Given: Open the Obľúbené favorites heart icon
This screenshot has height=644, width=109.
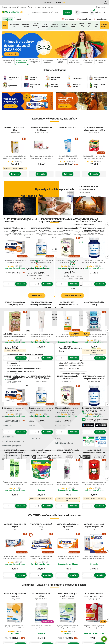Looking at the screenshot, I should 77,12.
